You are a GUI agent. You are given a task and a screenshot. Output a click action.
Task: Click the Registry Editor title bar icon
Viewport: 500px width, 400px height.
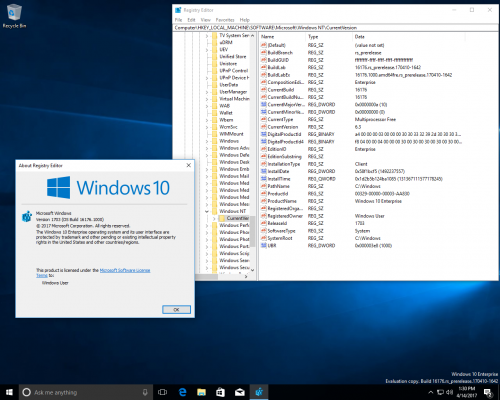pos(178,10)
